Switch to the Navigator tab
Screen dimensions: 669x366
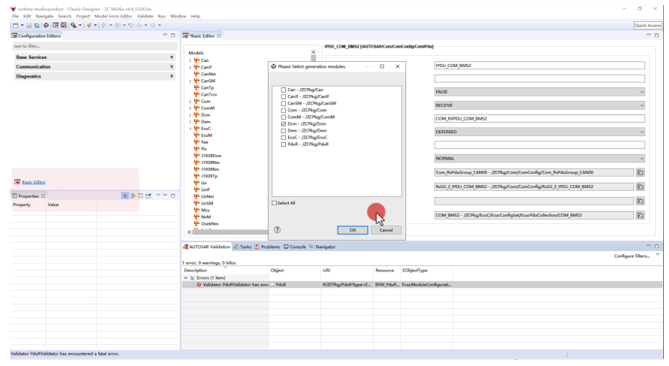pos(322,247)
